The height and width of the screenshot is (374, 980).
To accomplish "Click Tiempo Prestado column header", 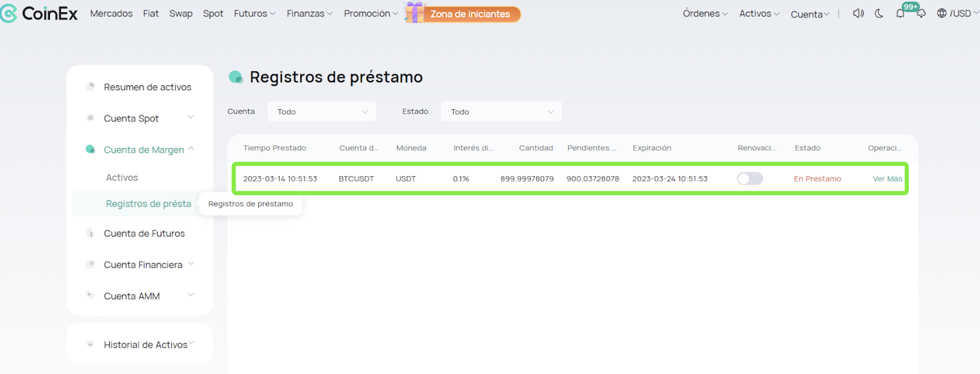I will [274, 148].
